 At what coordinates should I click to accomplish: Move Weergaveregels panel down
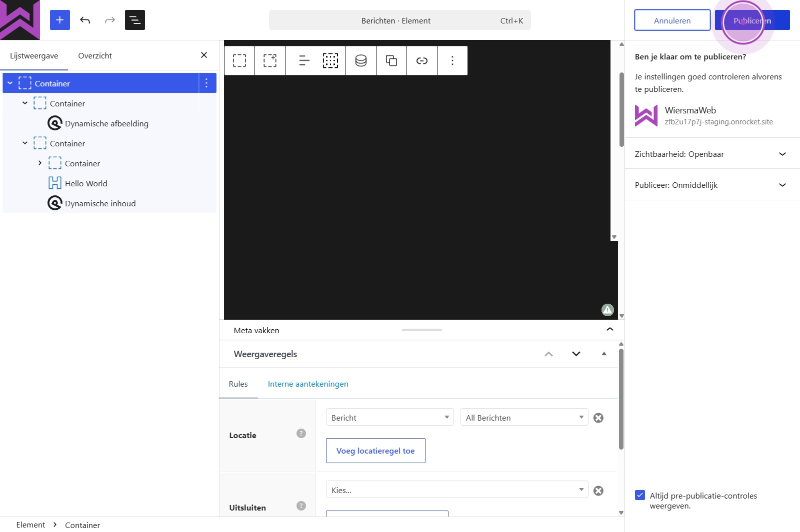[576, 354]
